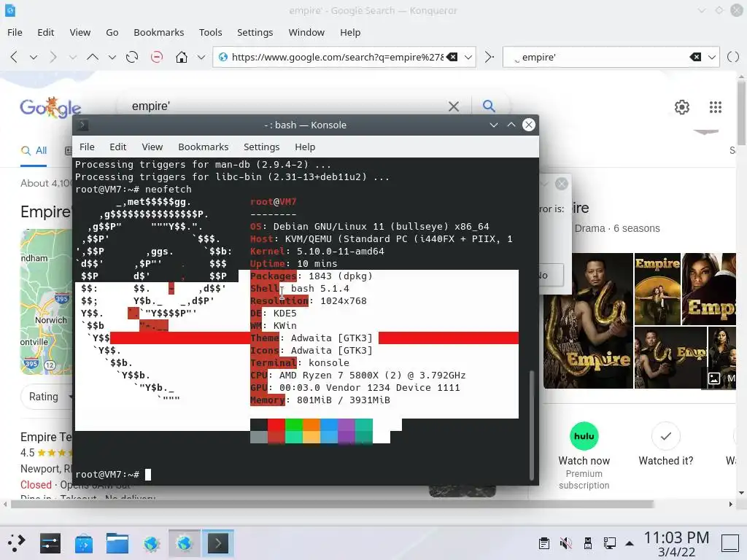Go to the Home page icon
747x560 pixels.
pos(181,57)
